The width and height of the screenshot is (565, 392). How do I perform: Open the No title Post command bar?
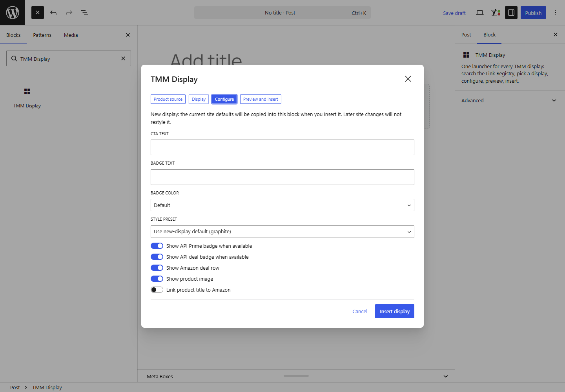282,13
